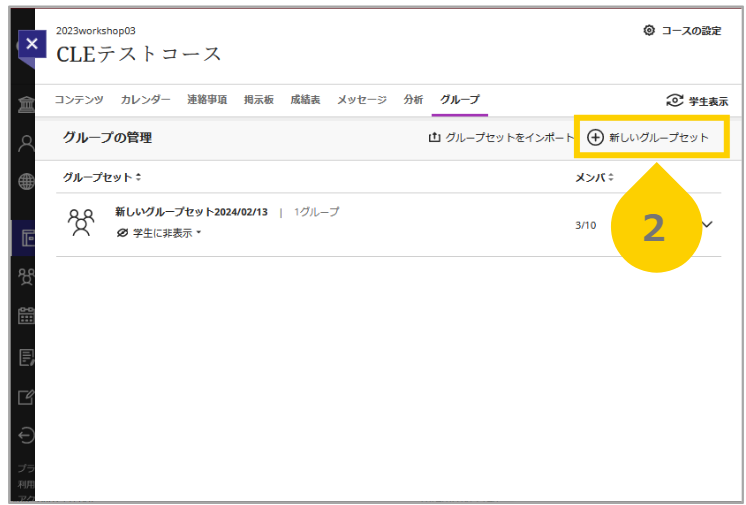
Task: Select the グループ tab
Action: (x=460, y=99)
